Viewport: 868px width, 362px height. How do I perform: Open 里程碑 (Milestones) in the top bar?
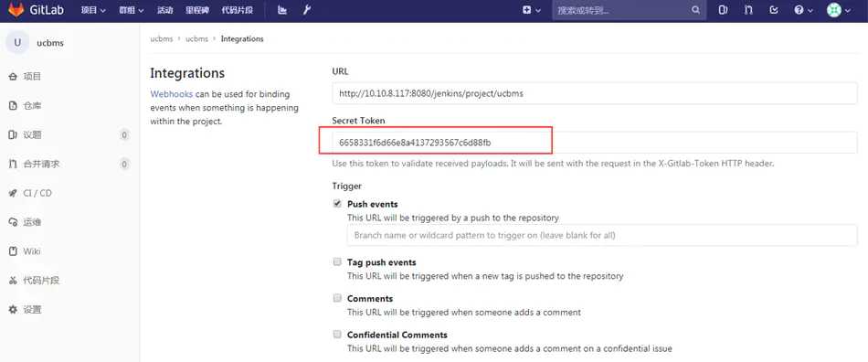(x=196, y=10)
